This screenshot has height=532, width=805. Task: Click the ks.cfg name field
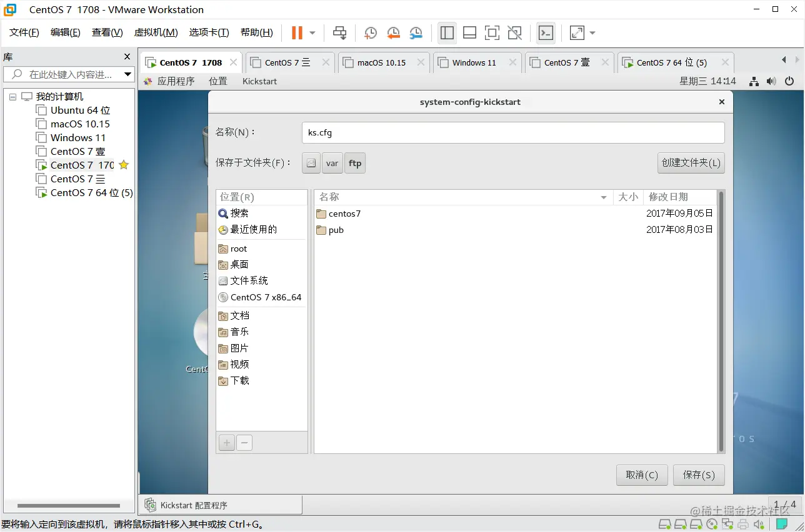pyautogui.click(x=513, y=132)
